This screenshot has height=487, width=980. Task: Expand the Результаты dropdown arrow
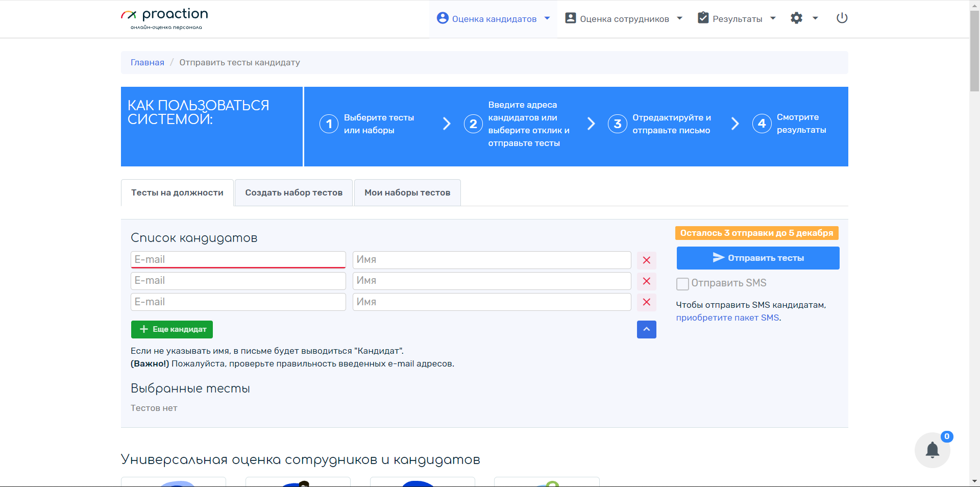tap(773, 18)
